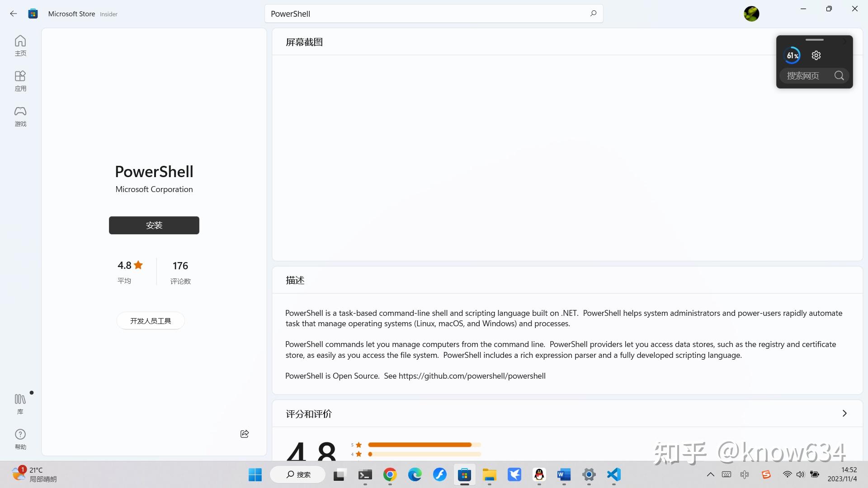Open settings gear in floating widget
Viewport: 868px width, 488px height.
click(816, 56)
